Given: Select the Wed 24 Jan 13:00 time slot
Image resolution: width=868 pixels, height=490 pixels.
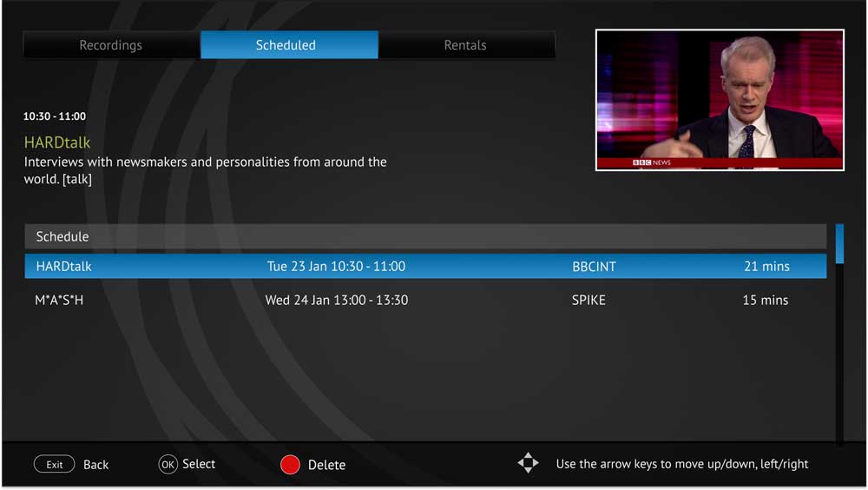Looking at the screenshot, I should [336, 300].
